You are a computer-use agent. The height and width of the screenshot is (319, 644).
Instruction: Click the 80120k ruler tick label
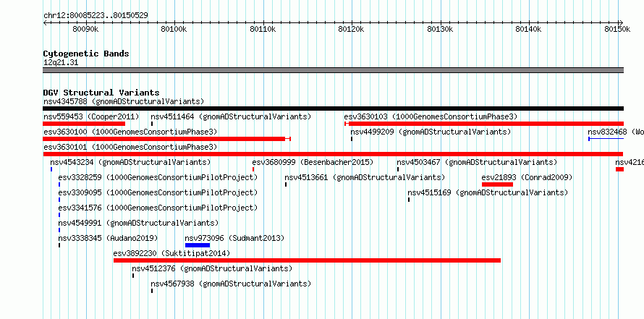352,29
